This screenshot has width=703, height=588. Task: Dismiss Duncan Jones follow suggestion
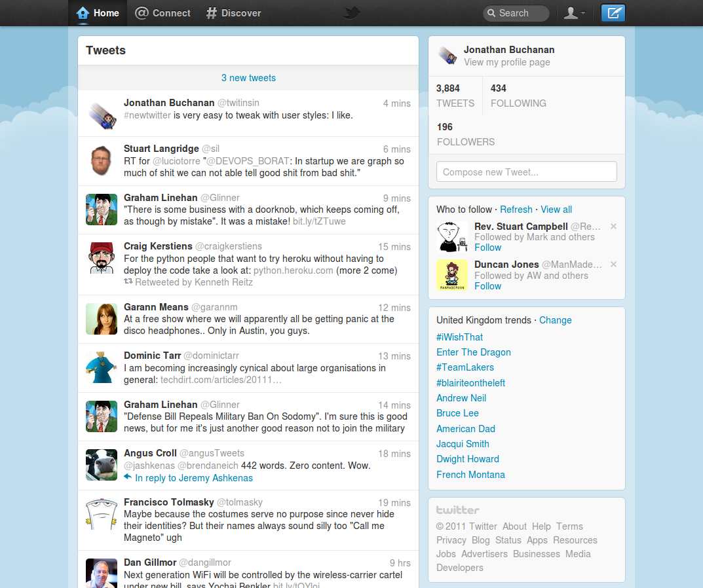point(613,265)
